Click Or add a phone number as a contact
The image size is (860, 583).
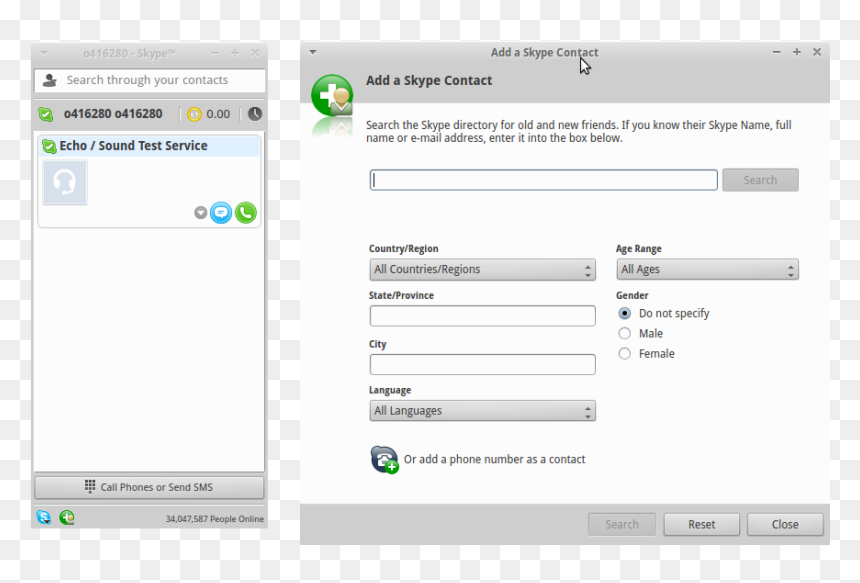[494, 460]
